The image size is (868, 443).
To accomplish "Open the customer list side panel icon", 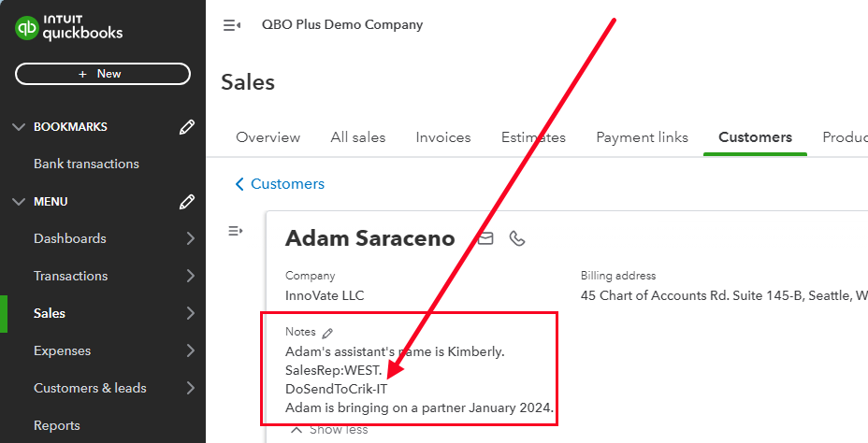I will point(236,231).
